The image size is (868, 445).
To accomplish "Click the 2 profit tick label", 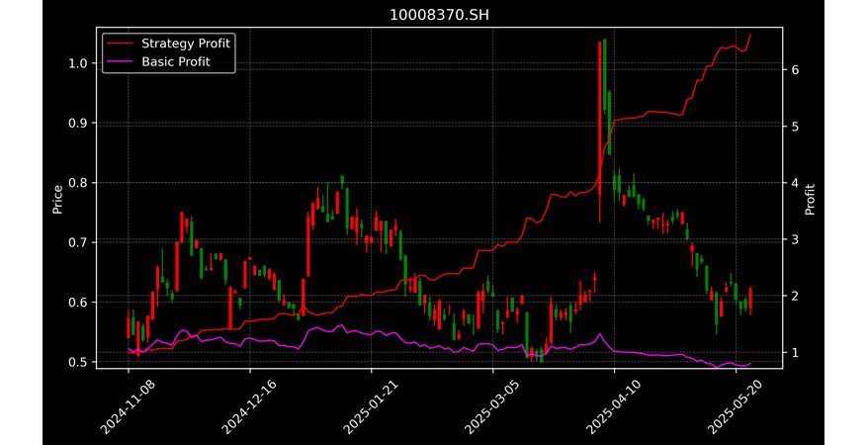I will tap(793, 296).
